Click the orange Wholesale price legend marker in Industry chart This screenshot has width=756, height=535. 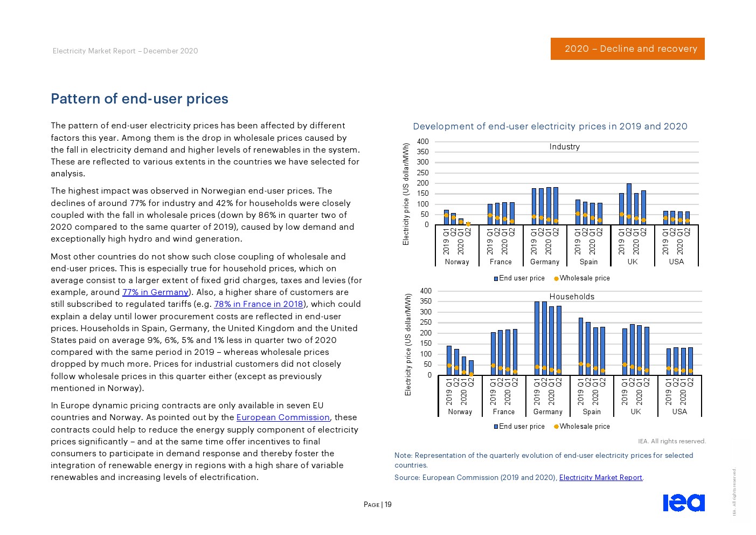tap(557, 278)
